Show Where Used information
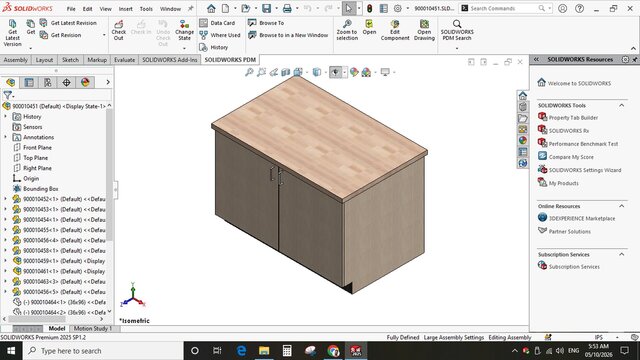 (x=220, y=35)
